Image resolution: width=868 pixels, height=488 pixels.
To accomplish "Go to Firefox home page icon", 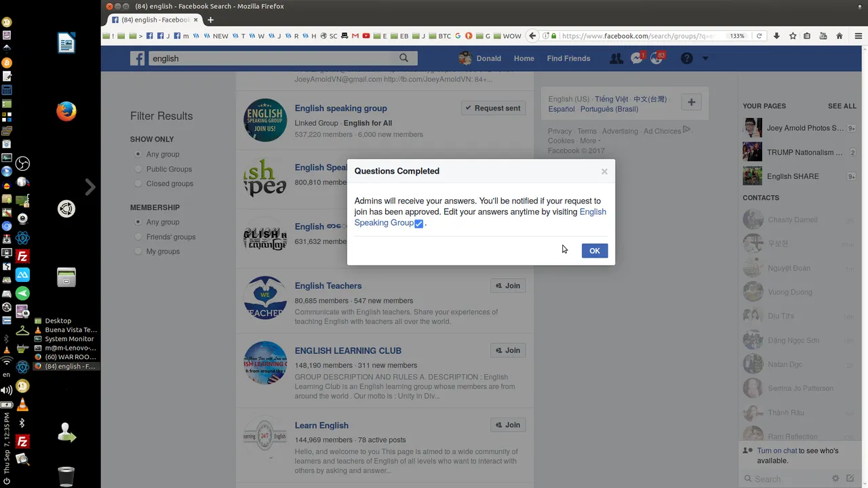I will coord(840,36).
